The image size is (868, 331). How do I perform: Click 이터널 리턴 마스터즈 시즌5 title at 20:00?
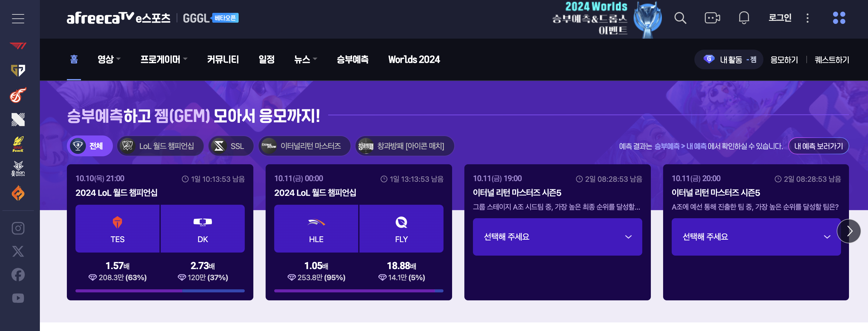click(716, 192)
